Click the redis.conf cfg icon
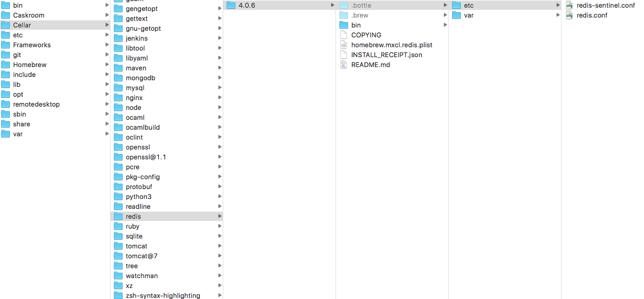The image size is (644, 299). coord(569,15)
